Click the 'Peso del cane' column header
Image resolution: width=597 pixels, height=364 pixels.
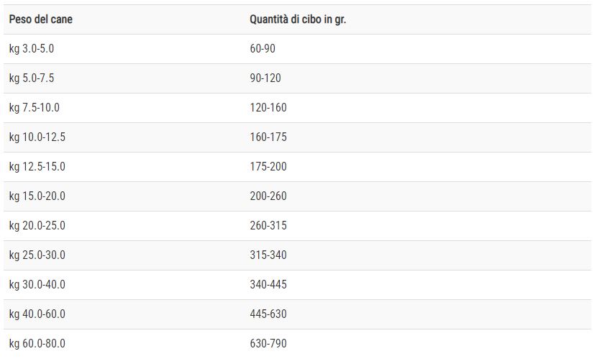click(41, 19)
